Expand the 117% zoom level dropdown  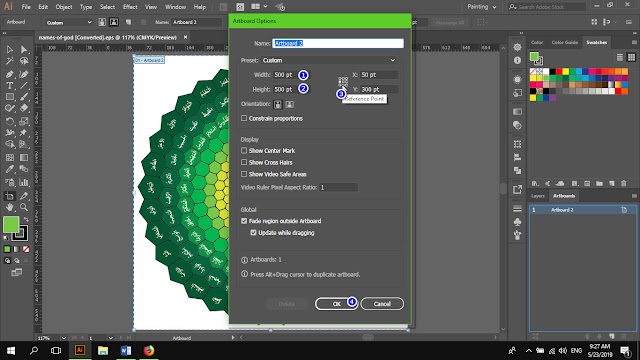[x=64, y=338]
